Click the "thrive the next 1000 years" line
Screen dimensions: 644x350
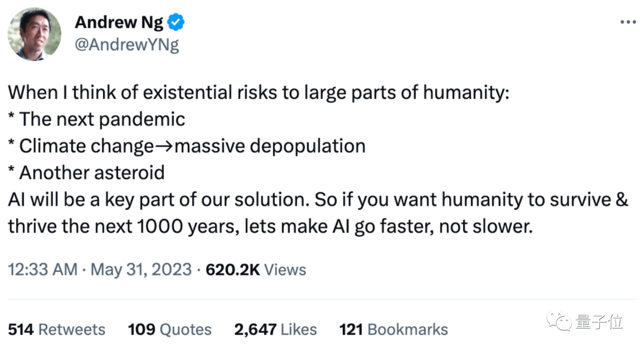coord(270,227)
